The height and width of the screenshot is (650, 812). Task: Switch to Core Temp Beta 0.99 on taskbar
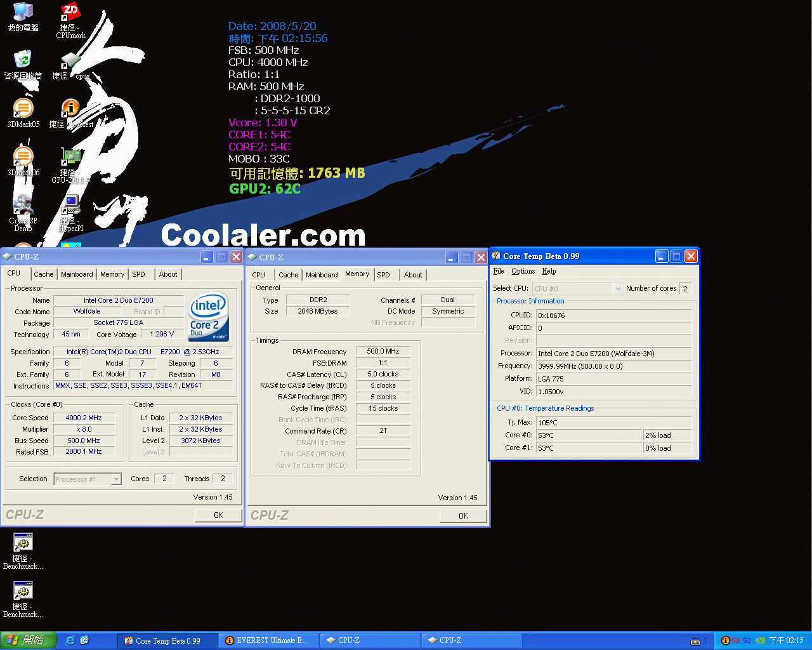(167, 640)
